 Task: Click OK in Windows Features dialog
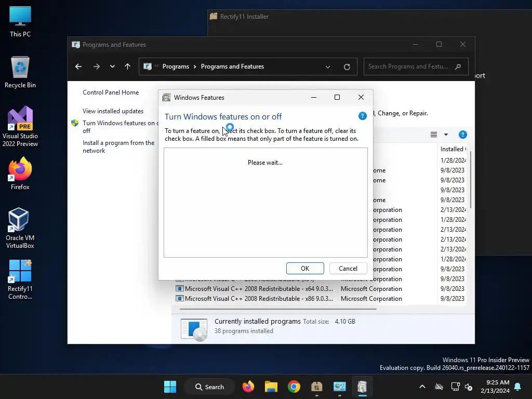tap(305, 269)
